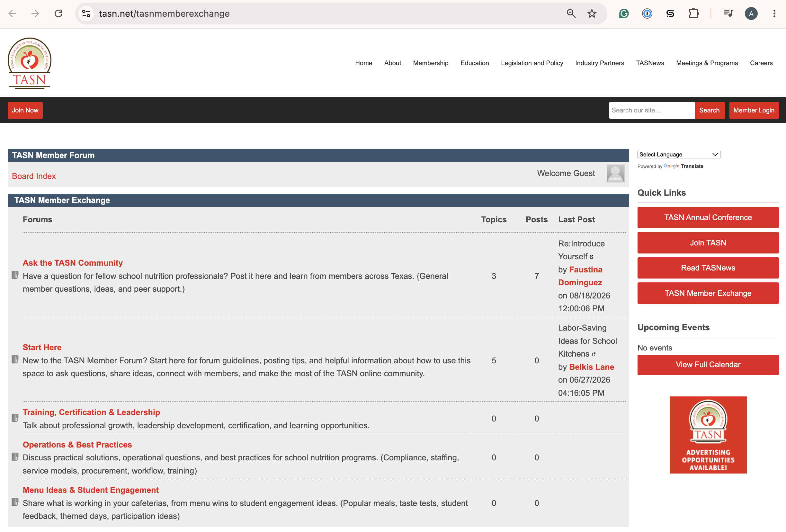
Task: Click forum icon beside Training, Certification & Leadership
Action: coord(15,418)
